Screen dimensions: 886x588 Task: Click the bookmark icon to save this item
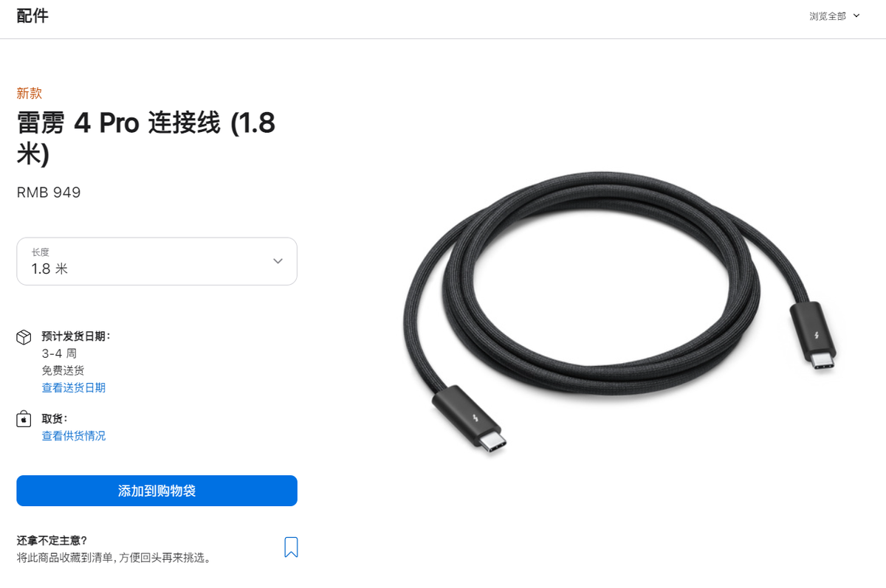click(291, 547)
